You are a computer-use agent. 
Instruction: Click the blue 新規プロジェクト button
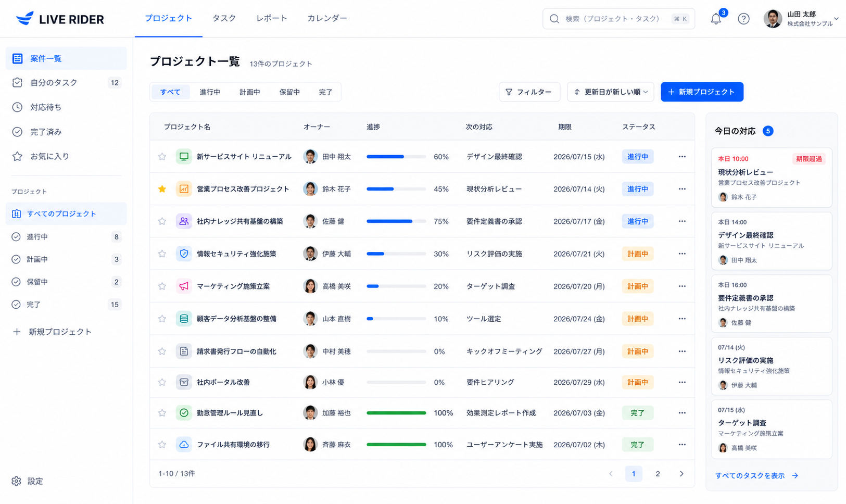[x=702, y=92]
